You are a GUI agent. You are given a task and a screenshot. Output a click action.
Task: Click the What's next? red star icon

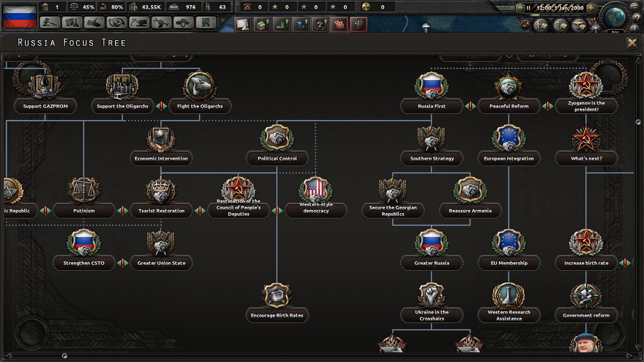coord(586,138)
